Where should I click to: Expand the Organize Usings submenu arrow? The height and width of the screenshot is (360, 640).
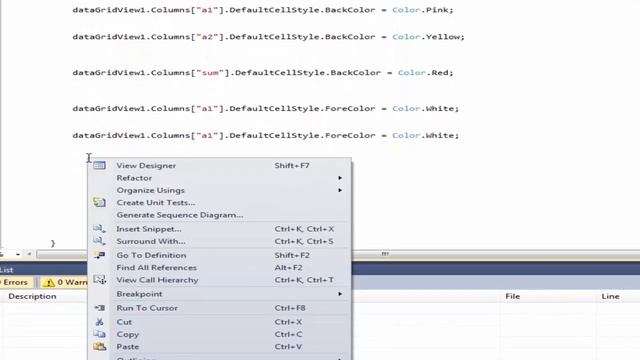(340, 190)
